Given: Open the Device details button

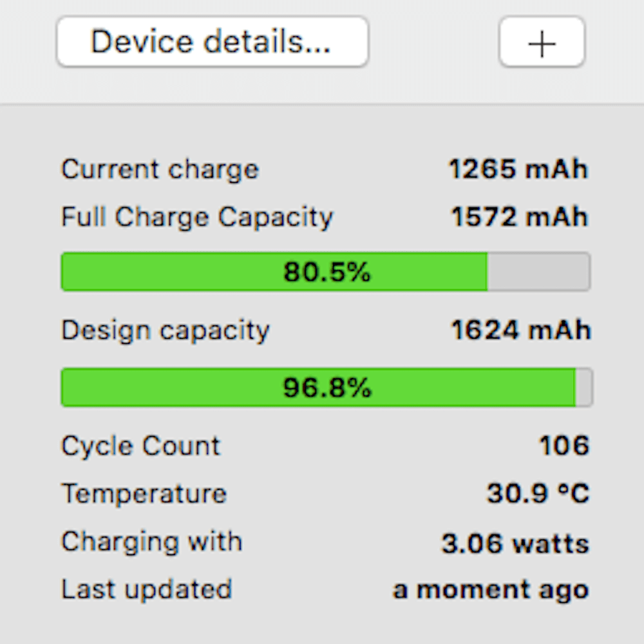Looking at the screenshot, I should pos(212,42).
